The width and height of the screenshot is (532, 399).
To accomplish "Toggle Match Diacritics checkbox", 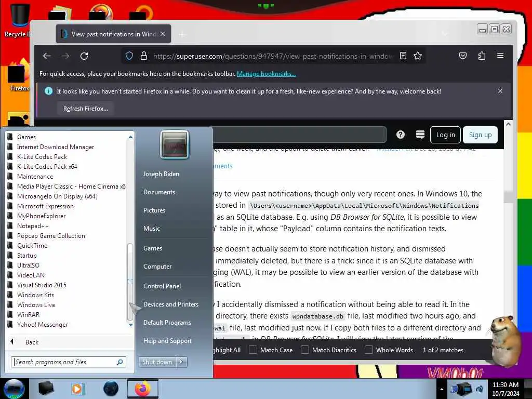I will pos(305,350).
